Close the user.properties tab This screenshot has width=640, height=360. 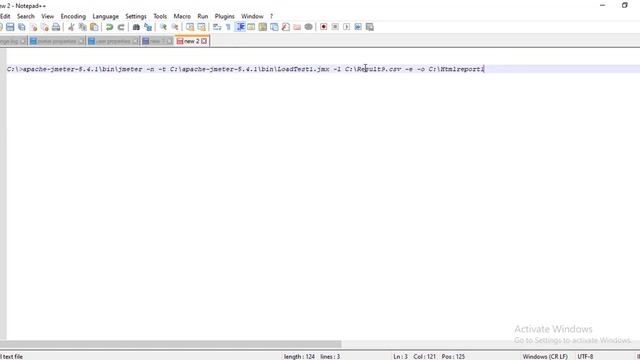click(x=135, y=41)
